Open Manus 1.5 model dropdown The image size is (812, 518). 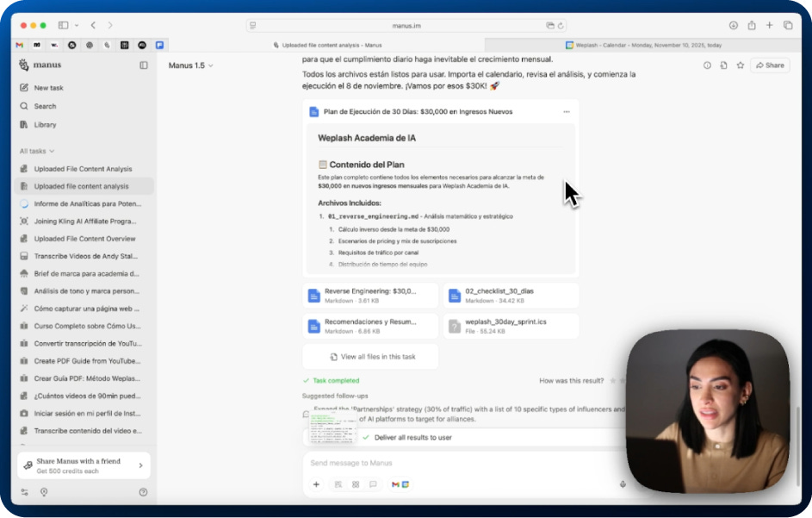tap(190, 66)
